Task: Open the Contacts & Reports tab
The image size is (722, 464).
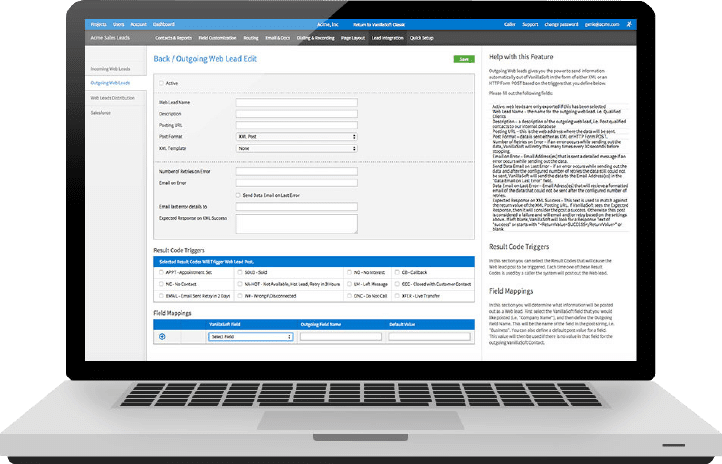Action: click(x=174, y=35)
